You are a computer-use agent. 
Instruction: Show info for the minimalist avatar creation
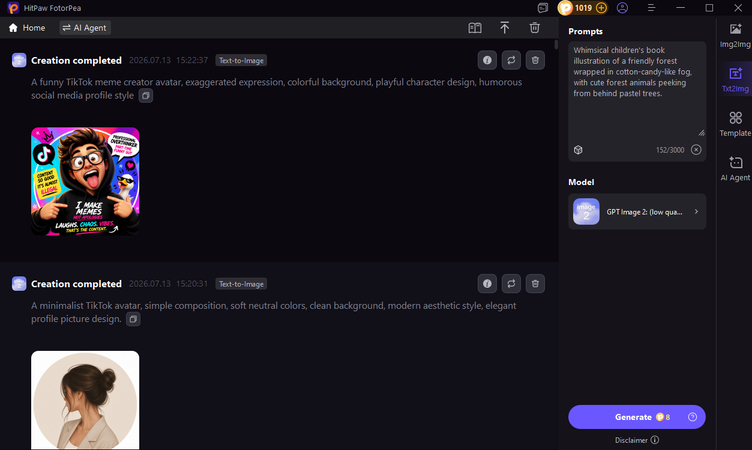pos(487,284)
